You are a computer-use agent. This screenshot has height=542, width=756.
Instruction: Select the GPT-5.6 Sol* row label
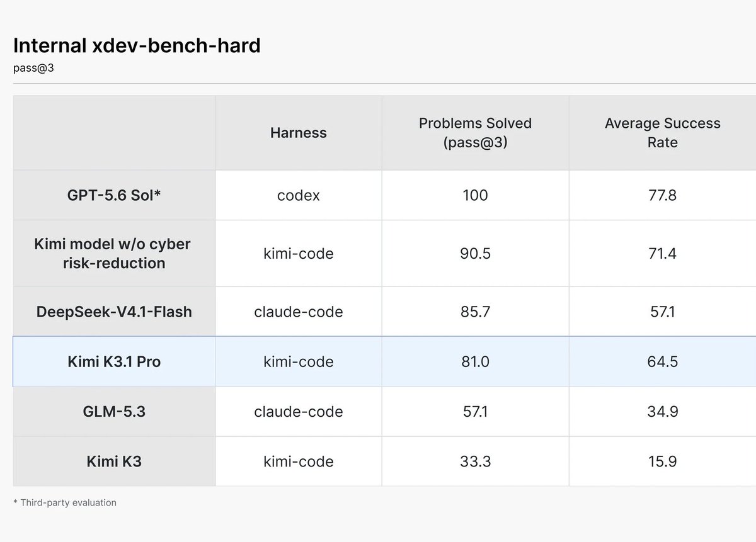click(114, 195)
